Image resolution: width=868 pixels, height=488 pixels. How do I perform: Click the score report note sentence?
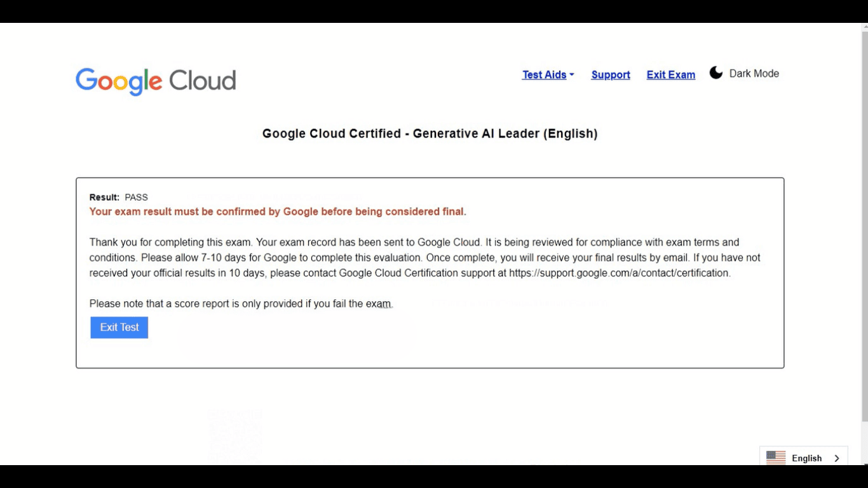pyautogui.click(x=241, y=304)
